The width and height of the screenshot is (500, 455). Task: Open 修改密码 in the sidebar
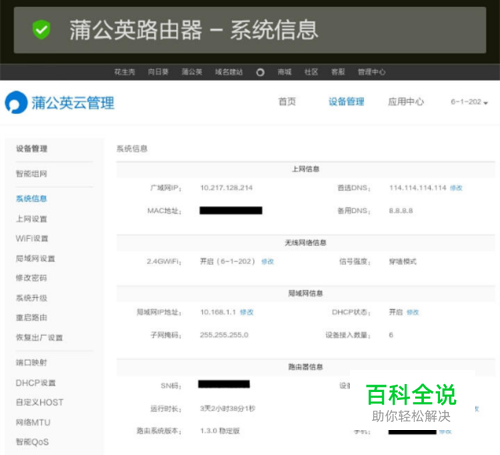coord(32,278)
